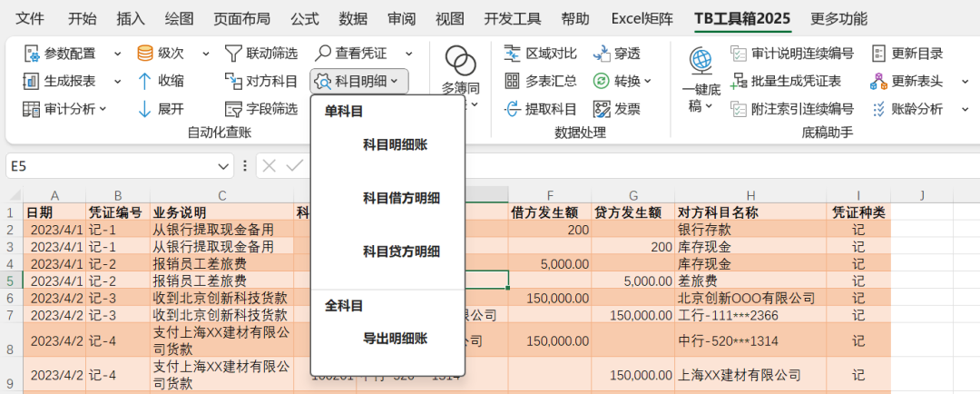The height and width of the screenshot is (394, 980).
Task: Click cell 上海XX建材有限公司 in column H
Action: click(x=750, y=375)
